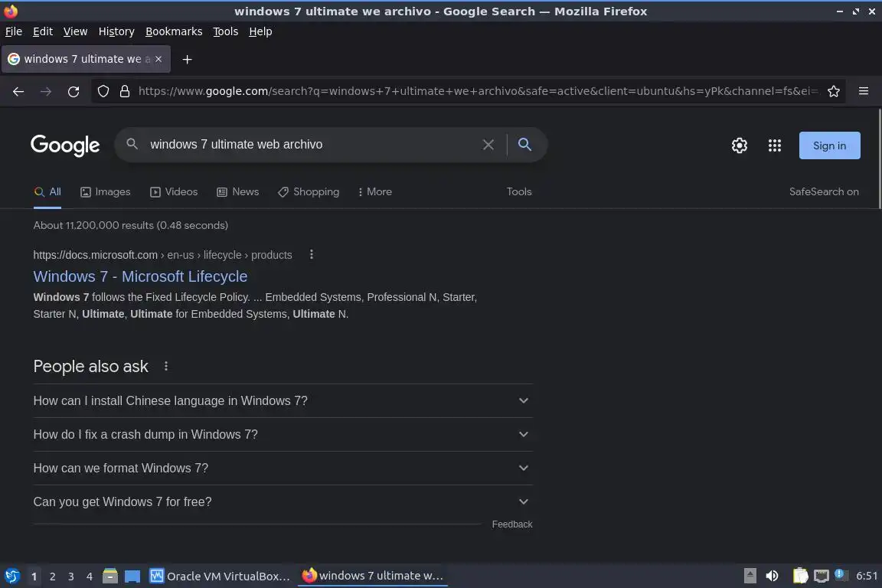The image size is (882, 588).
Task: Expand 'How do I fix a crash dump' question
Action: click(x=283, y=434)
